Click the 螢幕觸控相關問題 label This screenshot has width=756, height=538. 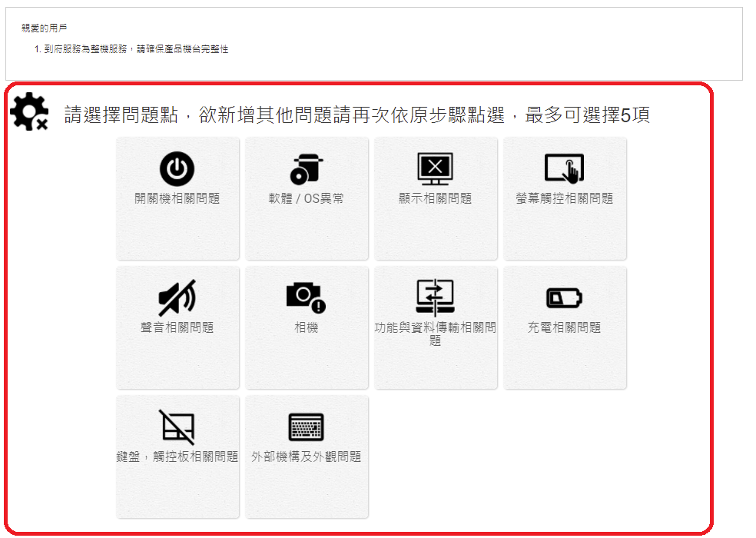click(x=564, y=198)
